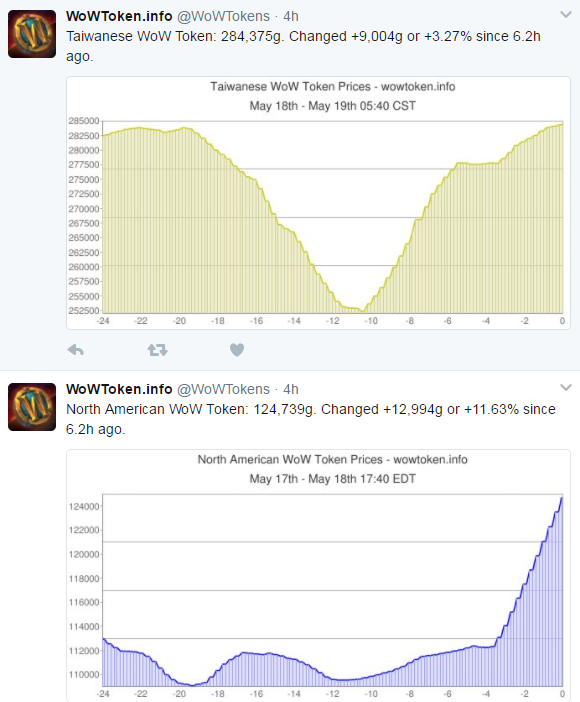Reply to the Taiwanese WoW Token tweet
The image size is (580, 702).
coord(76,350)
